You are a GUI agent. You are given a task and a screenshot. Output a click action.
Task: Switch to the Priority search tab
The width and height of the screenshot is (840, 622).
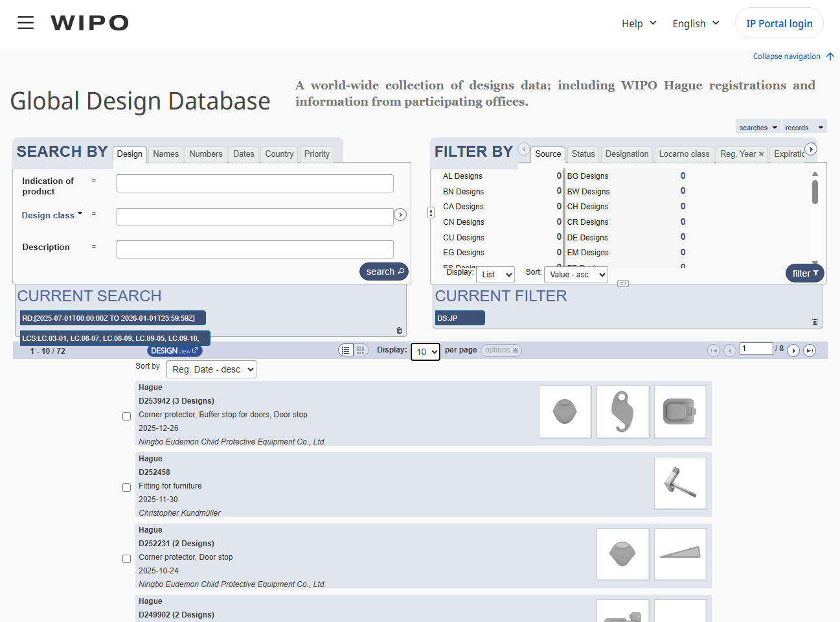pyautogui.click(x=317, y=154)
